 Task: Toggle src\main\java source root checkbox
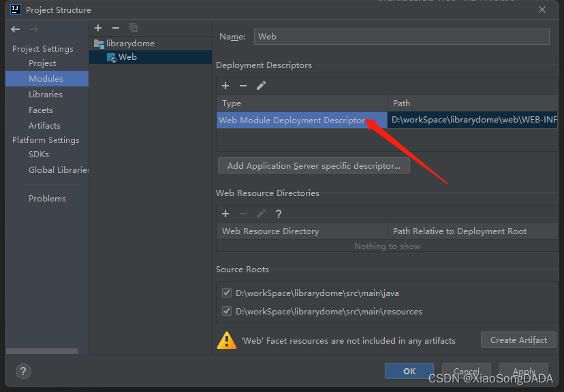227,293
